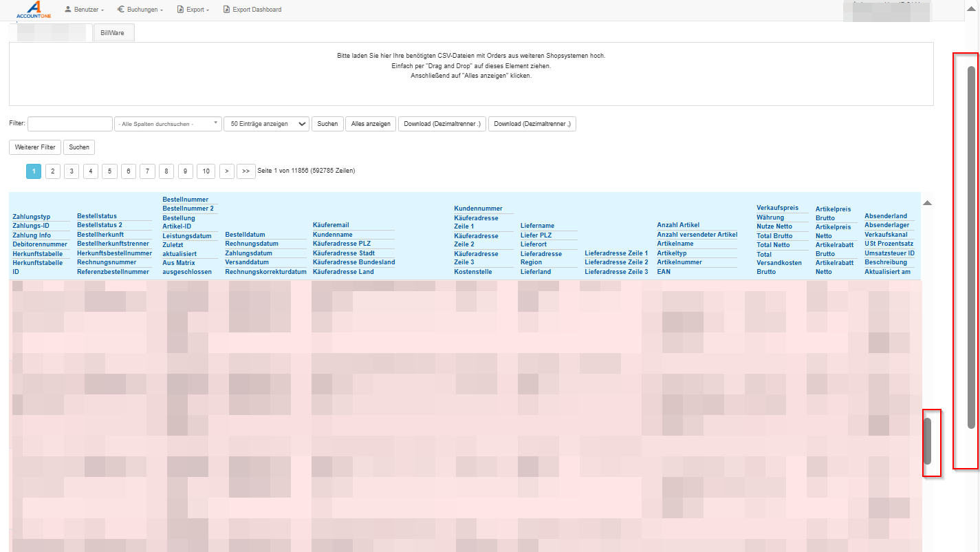Click the up arrow above the table scrollbar
The height and width of the screenshot is (552, 980).
(x=927, y=203)
